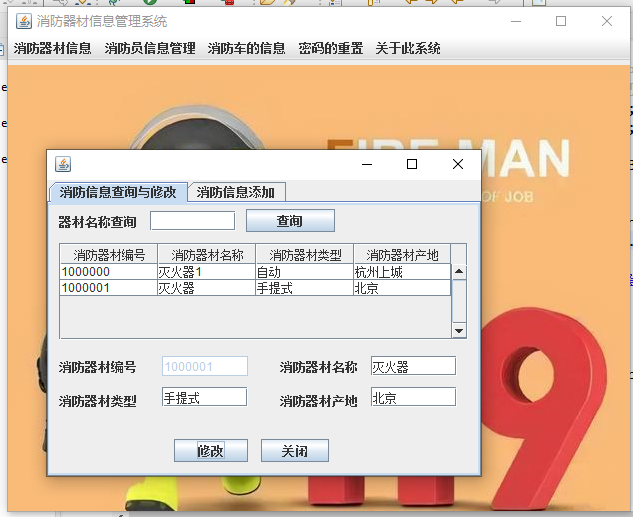This screenshot has width=633, height=517.
Task: Switch to the 消防信息查询与修改 tab
Action: [118, 192]
